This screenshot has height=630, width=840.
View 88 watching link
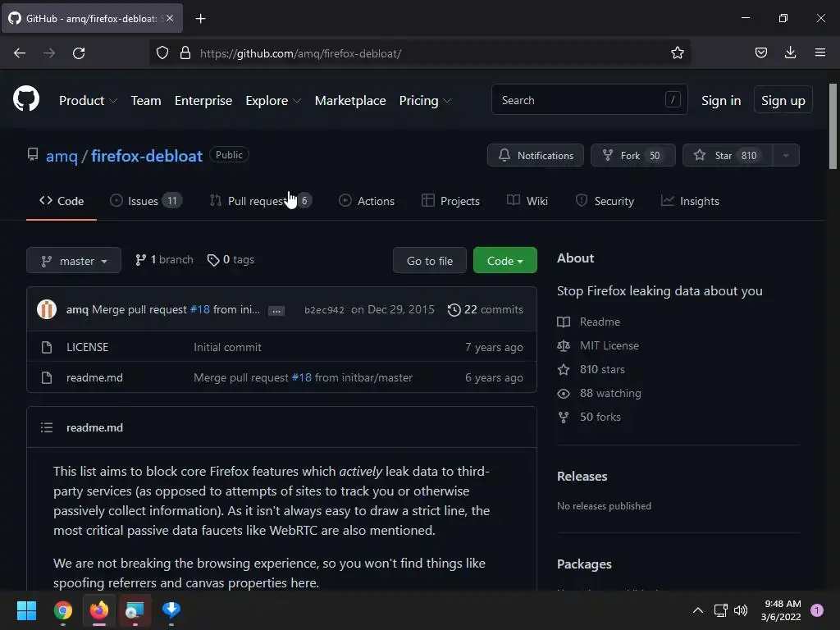coord(599,393)
